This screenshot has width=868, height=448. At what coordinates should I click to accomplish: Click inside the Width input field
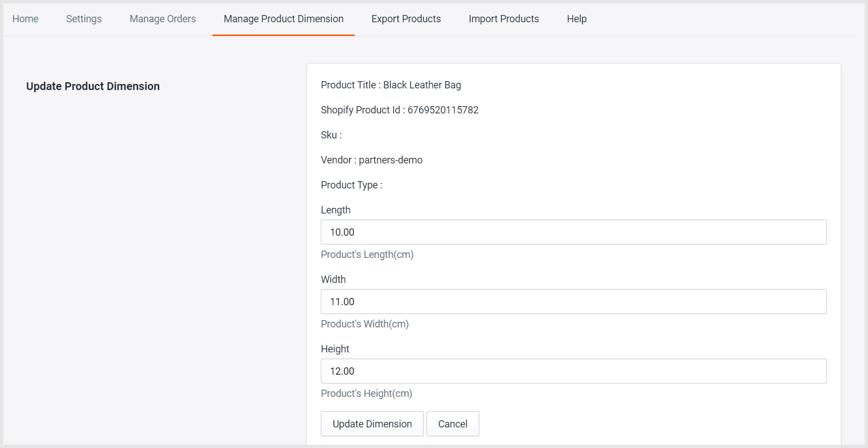click(x=573, y=301)
